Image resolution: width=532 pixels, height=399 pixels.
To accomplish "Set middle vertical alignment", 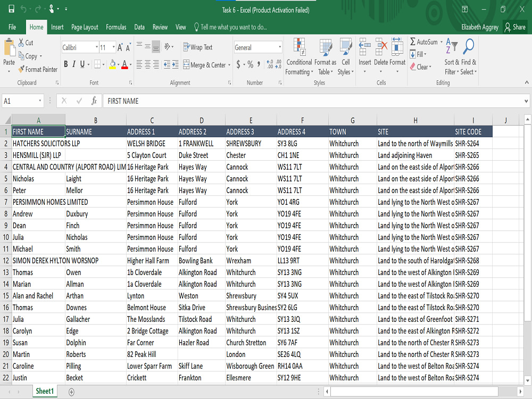I will [x=147, y=46].
